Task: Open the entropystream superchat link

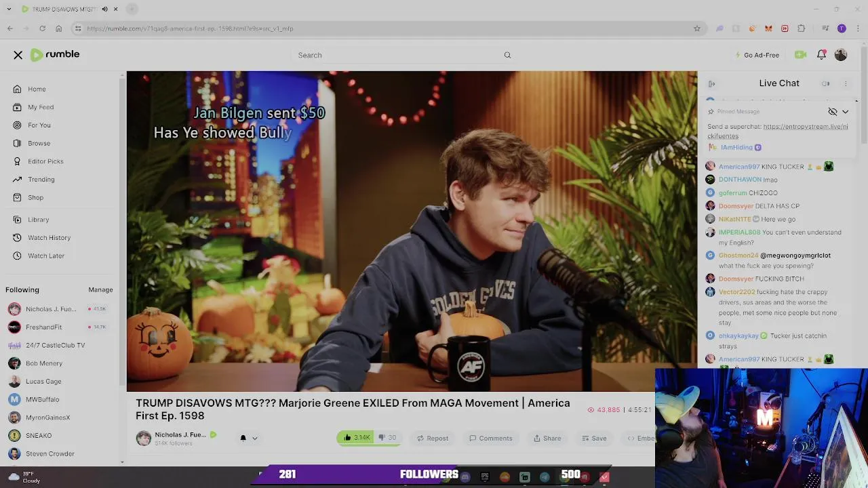Action: pyautogui.click(x=778, y=131)
